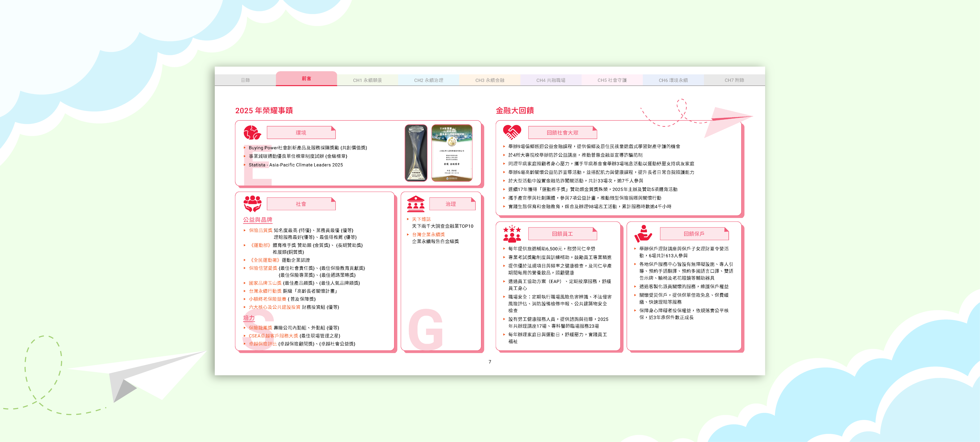Click the heart handshake icon beside 回饋社會大眾
This screenshot has width=980, height=442.
point(512,133)
